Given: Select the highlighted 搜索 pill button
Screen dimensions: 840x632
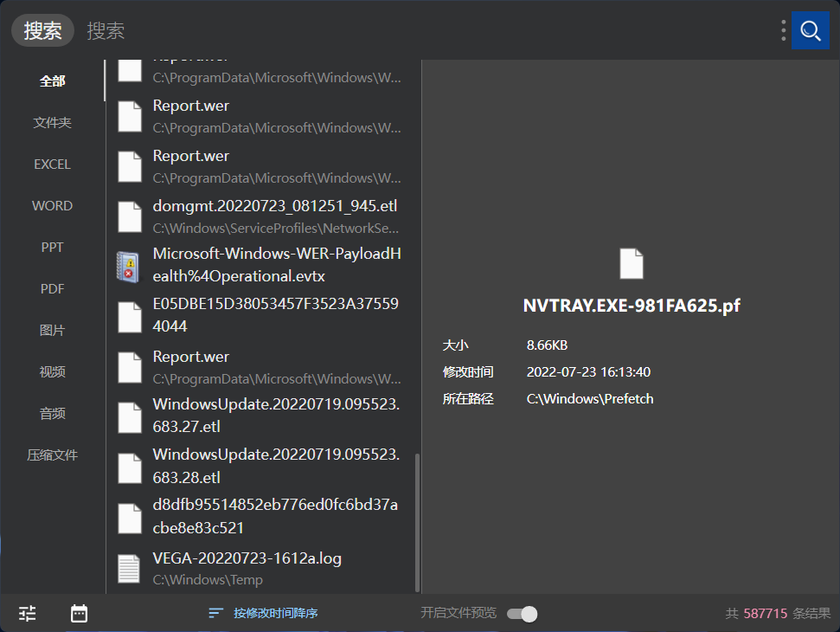Looking at the screenshot, I should pyautogui.click(x=42, y=30).
